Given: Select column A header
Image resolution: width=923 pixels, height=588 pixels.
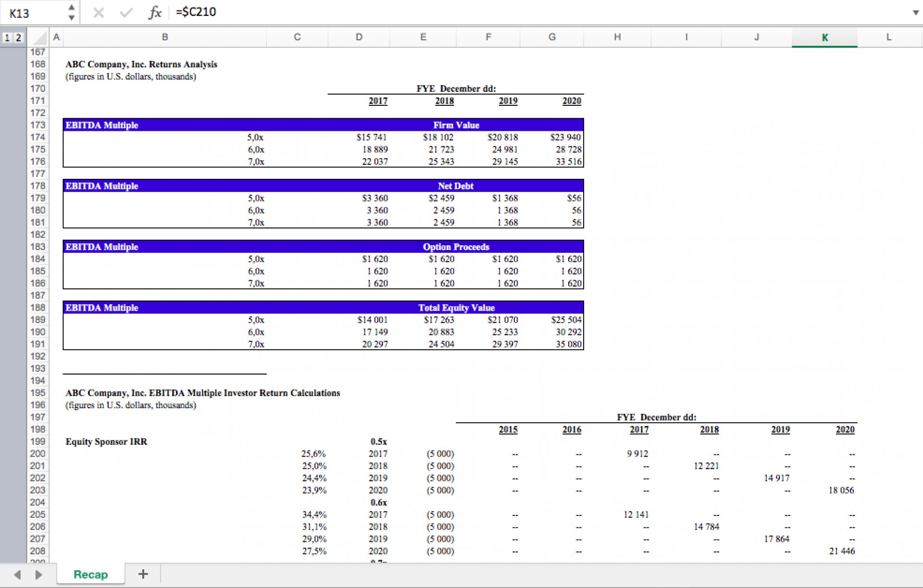Looking at the screenshot, I should [x=56, y=38].
